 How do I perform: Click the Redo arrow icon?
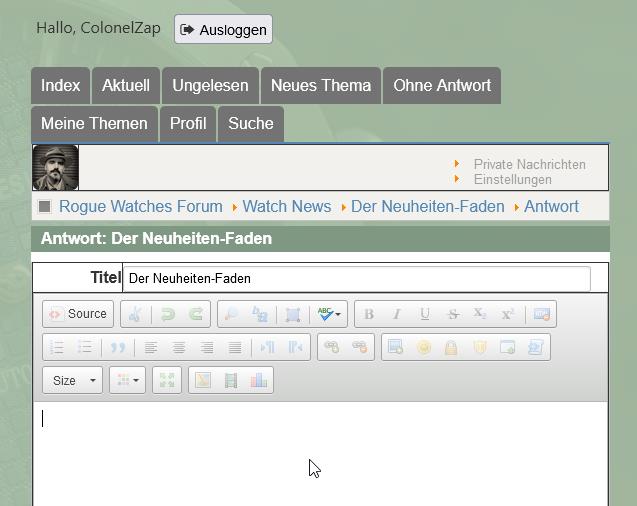[197, 314]
